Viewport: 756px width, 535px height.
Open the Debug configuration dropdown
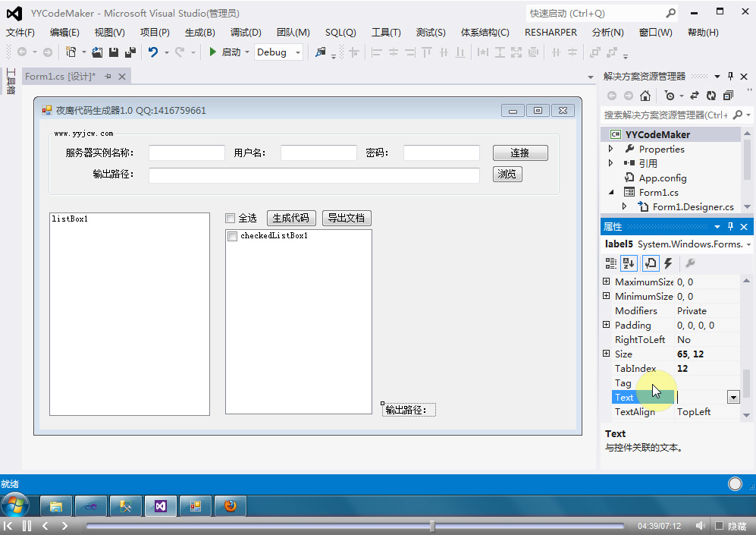pyautogui.click(x=298, y=52)
